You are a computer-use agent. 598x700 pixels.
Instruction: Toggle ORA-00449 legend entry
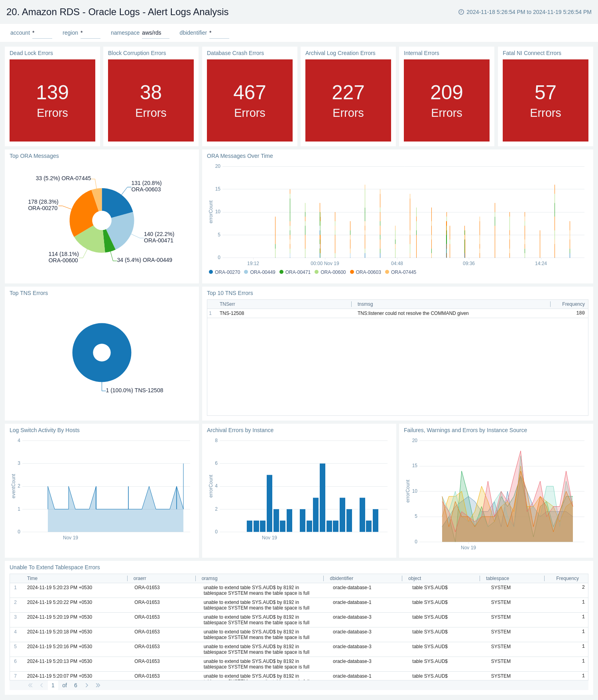[260, 272]
